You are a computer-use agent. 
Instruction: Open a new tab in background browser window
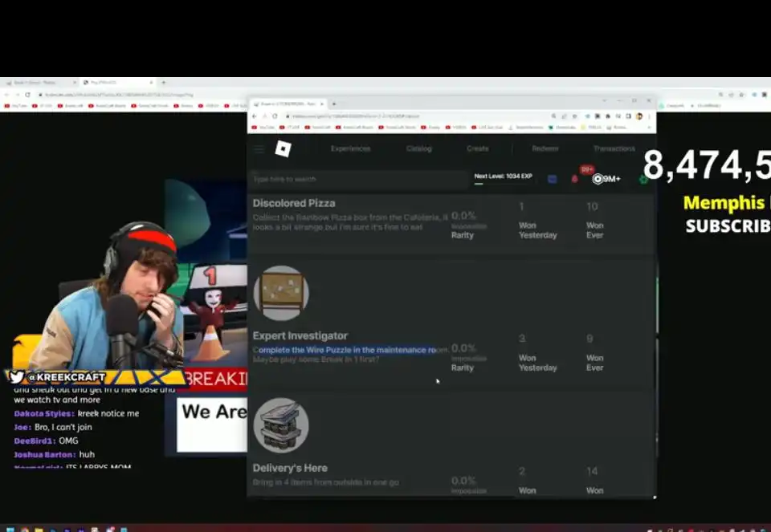tap(164, 83)
